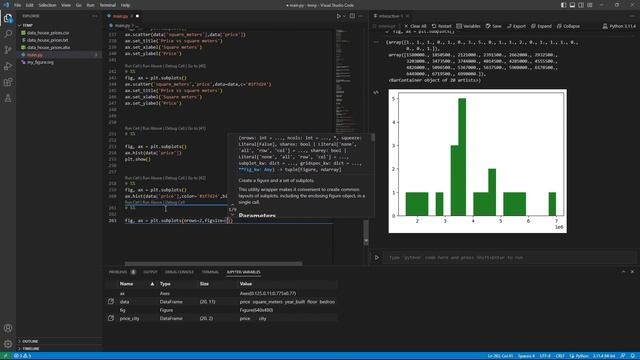The width and height of the screenshot is (640, 360).
Task: Switch to the PROBLEMS panel tab
Action: pos(118,272)
